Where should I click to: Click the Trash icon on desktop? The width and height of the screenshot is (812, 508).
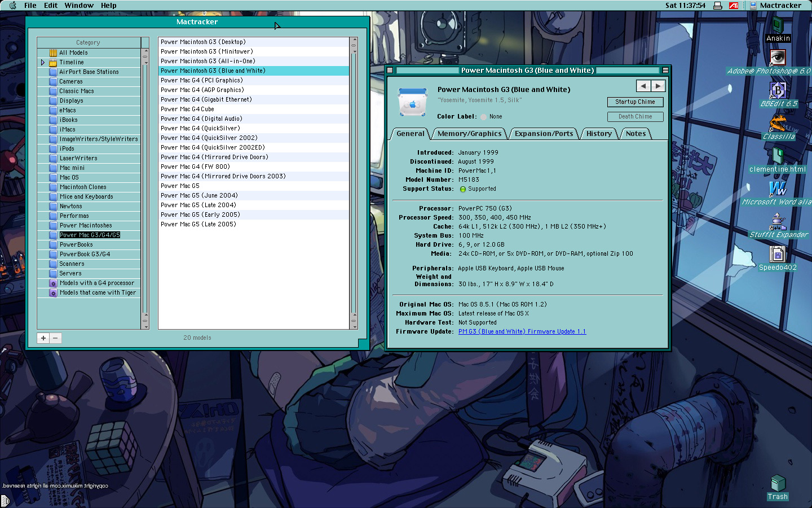[x=778, y=484]
